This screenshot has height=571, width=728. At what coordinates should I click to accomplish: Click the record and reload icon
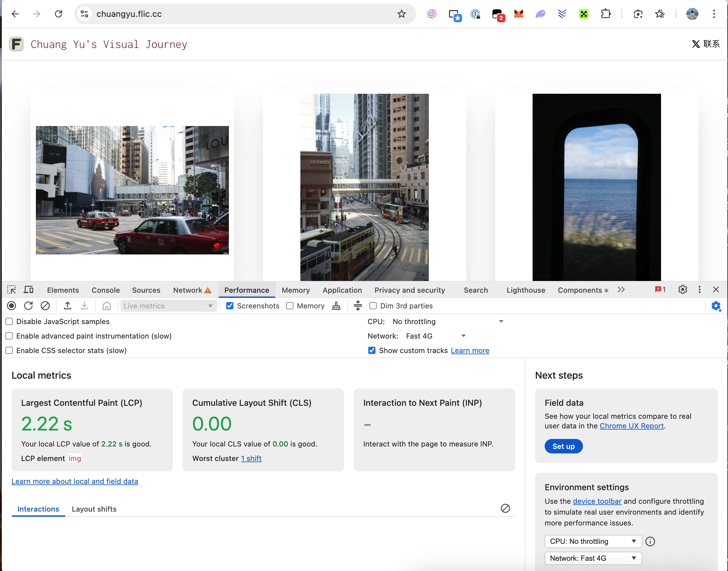pos(28,306)
